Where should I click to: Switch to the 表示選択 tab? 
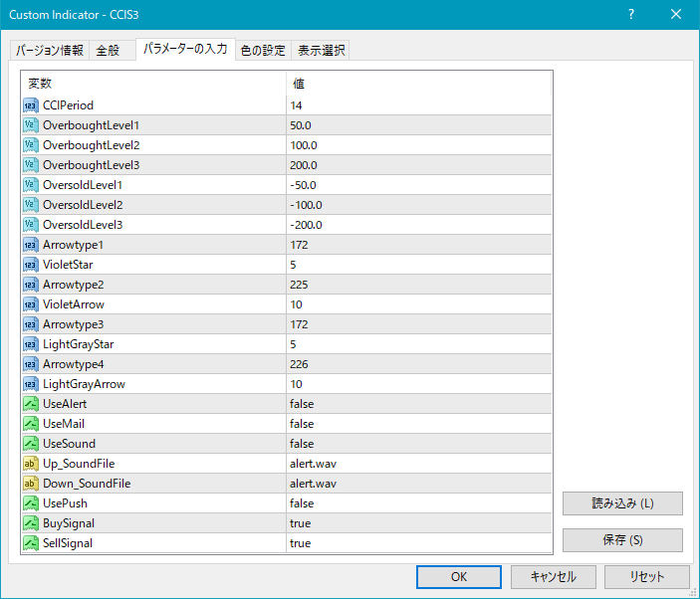tap(321, 50)
